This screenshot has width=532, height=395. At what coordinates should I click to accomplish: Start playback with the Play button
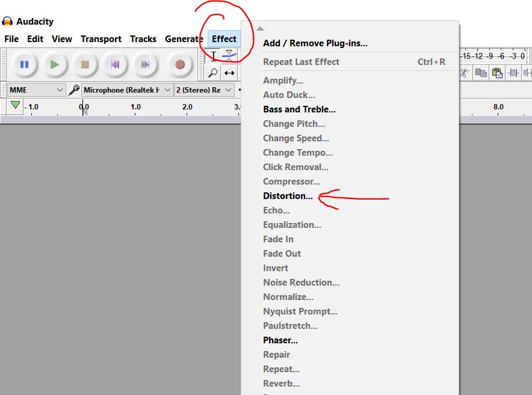pyautogui.click(x=54, y=64)
